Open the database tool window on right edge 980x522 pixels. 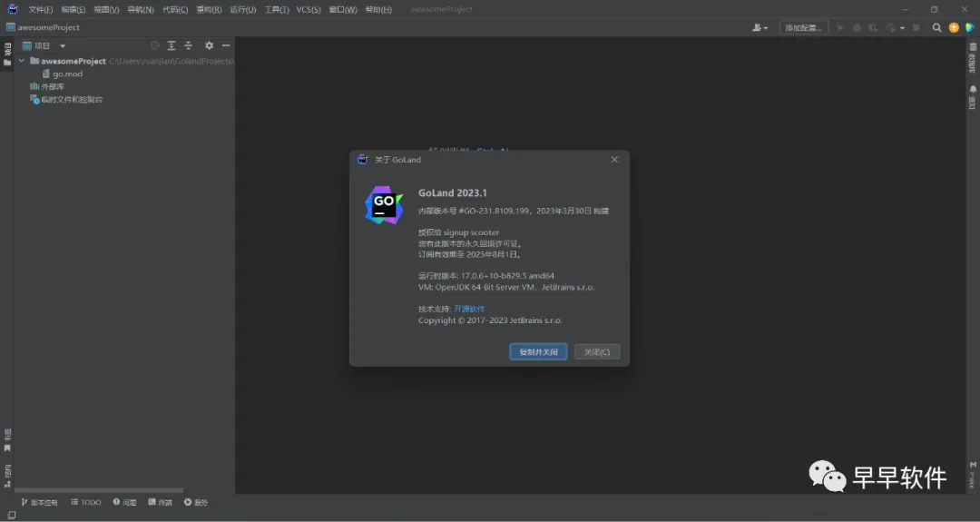click(x=973, y=57)
